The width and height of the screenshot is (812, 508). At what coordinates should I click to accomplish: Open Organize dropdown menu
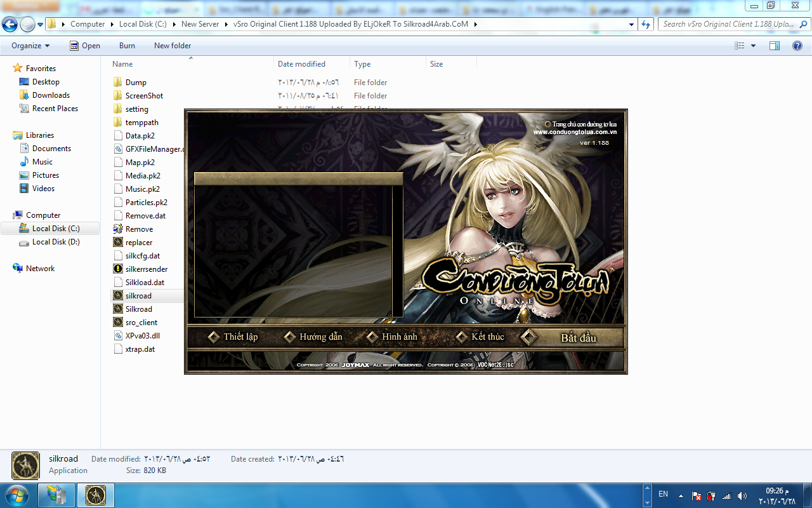(30, 46)
